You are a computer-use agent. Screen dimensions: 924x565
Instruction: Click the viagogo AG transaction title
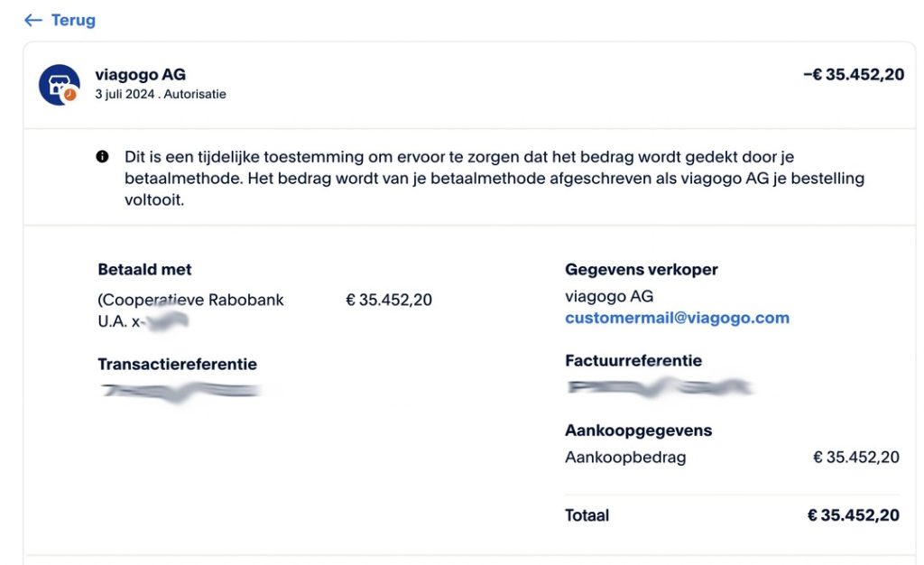[x=140, y=75]
